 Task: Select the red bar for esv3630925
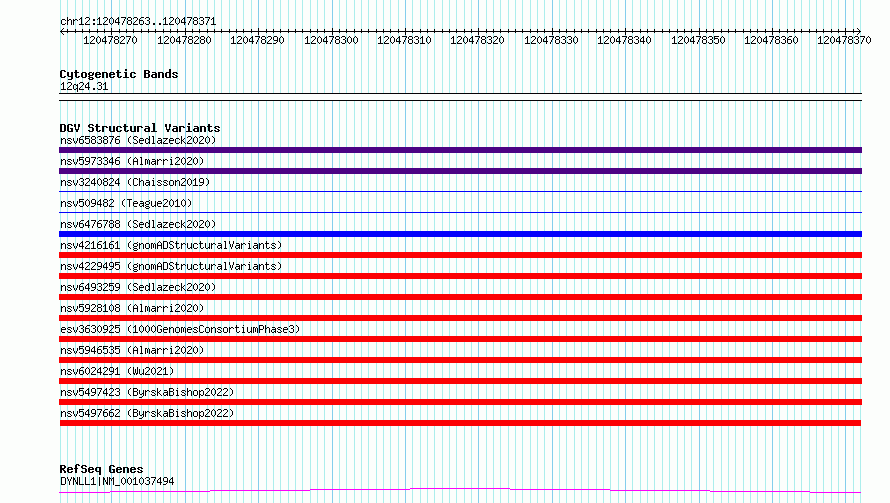click(460, 339)
